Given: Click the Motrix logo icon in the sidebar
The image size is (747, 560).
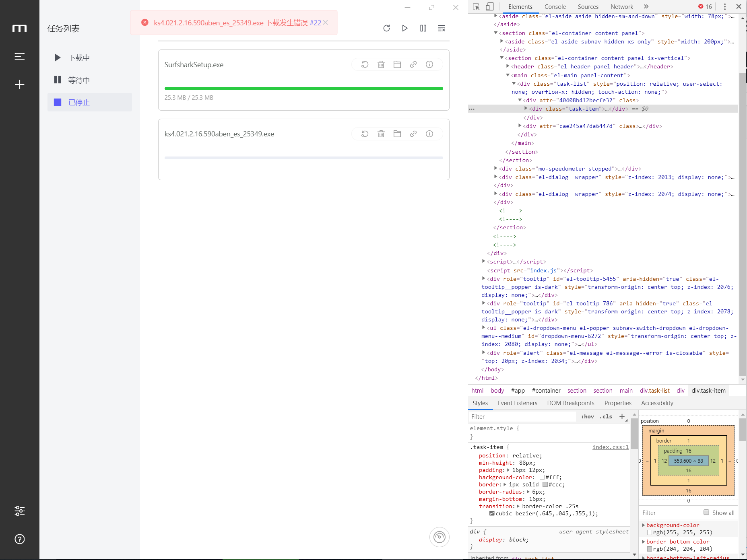Looking at the screenshot, I should click(19, 28).
